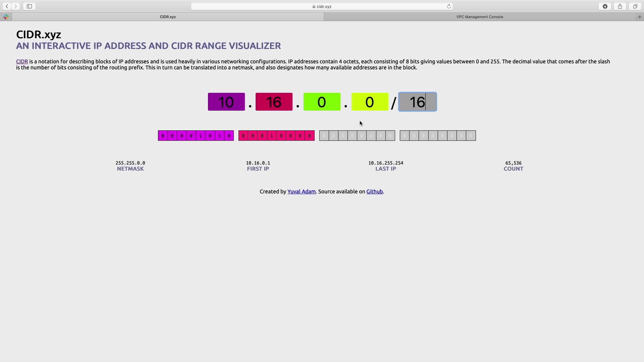Viewport: 644px width, 362px height.
Task: Select the last IP value 10.16.255.254
Action: point(386,163)
